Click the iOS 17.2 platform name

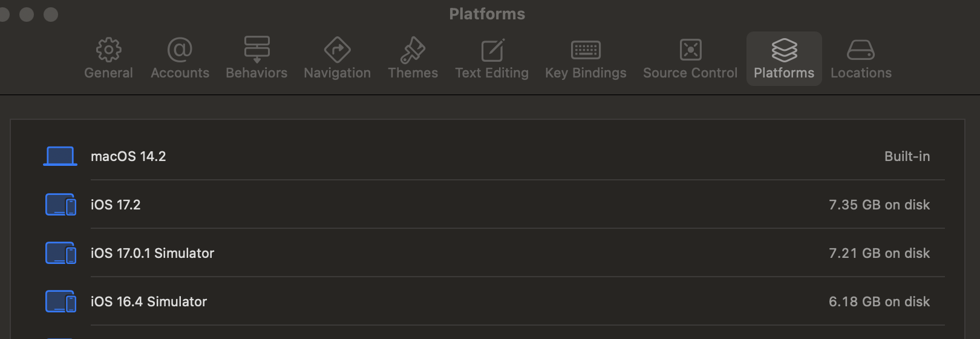(x=116, y=205)
